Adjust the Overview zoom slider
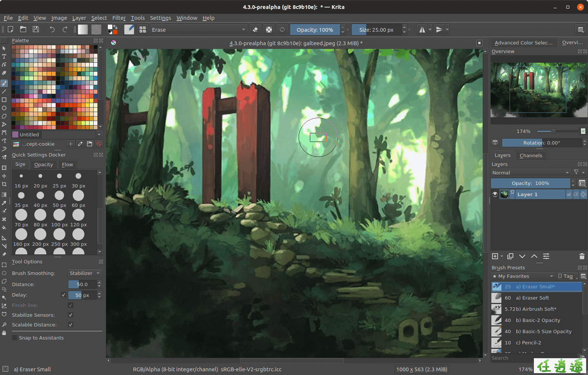The height and width of the screenshot is (375, 588). pyautogui.click(x=557, y=131)
